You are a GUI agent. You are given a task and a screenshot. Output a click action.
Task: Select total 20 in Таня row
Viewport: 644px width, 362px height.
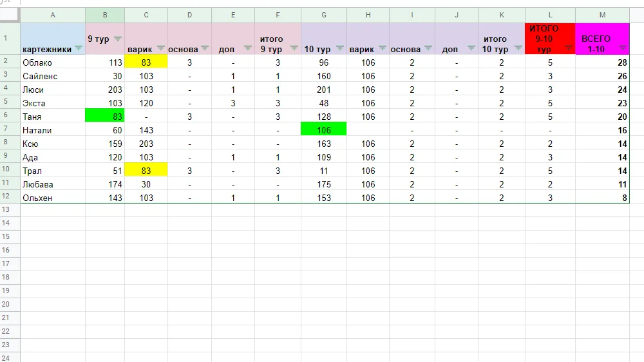click(602, 117)
